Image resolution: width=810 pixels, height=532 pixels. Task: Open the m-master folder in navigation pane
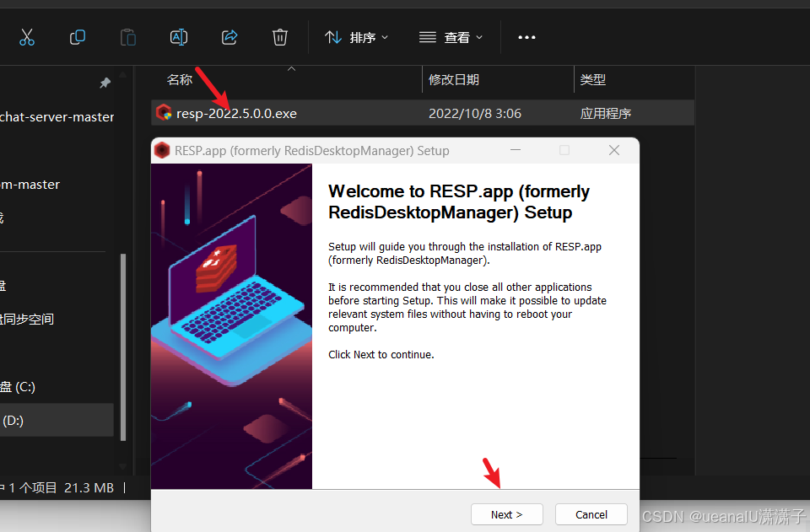[x=30, y=184]
